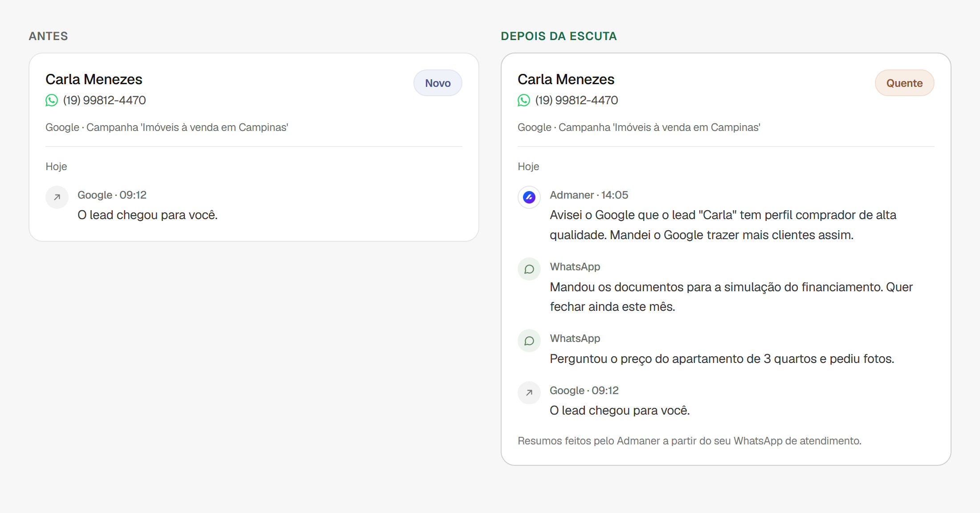Click the arrow icon beside Google 09:12 in DEPOIS card

pyautogui.click(x=529, y=393)
